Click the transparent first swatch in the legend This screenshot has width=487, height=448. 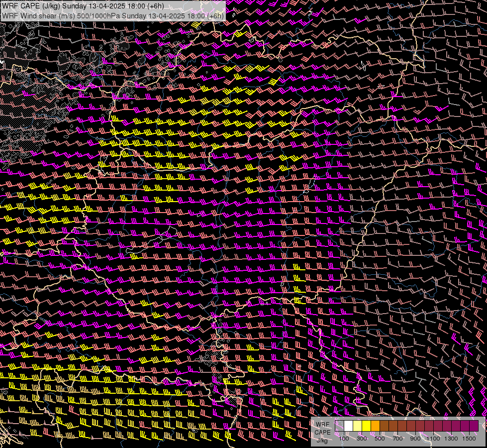339,426
